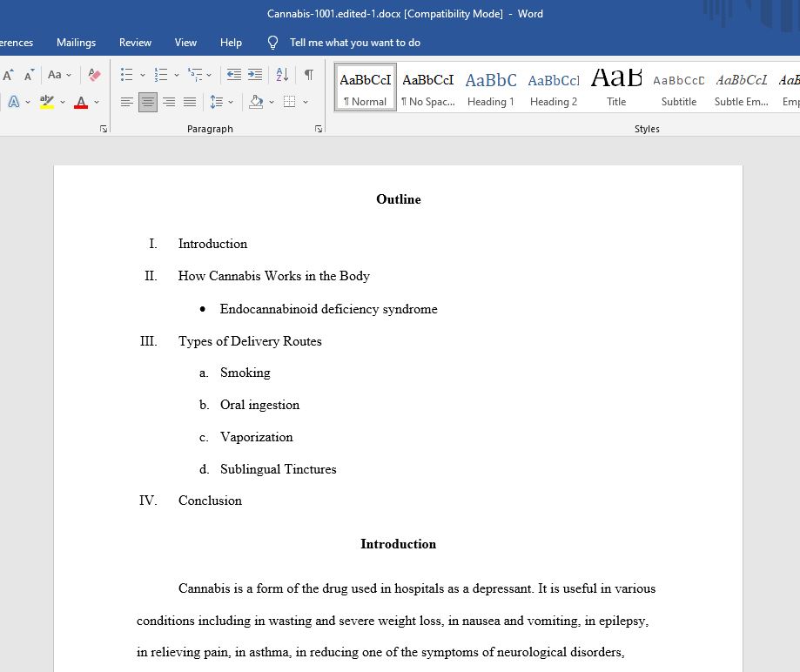800x672 pixels.
Task: Apply Text Effects outlined A icon
Action: tap(14, 102)
